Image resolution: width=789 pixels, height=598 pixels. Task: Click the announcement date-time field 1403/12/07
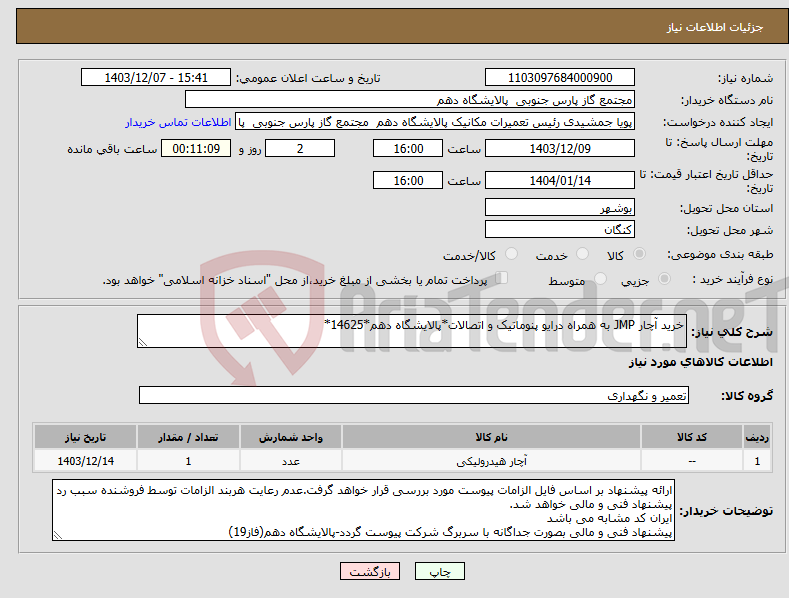tap(156, 78)
